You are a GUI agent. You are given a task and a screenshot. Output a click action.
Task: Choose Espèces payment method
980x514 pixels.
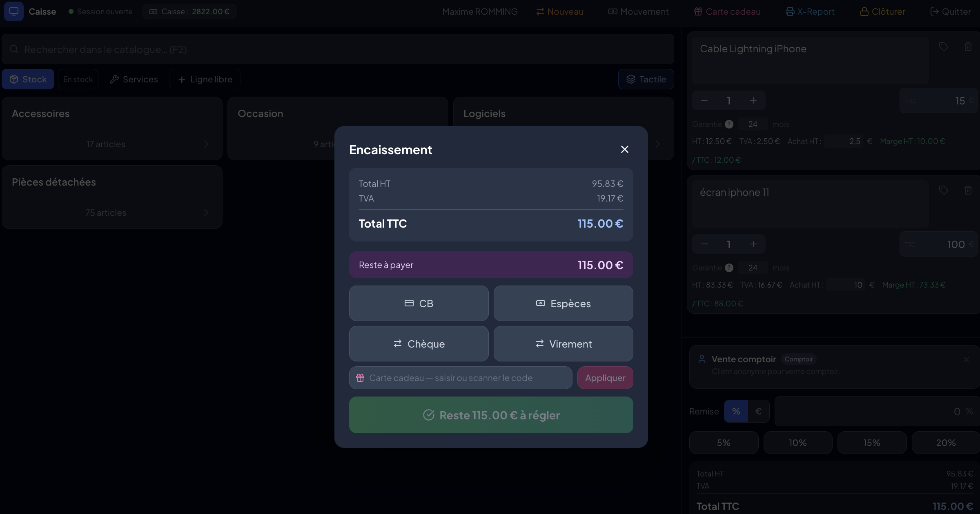tap(563, 303)
